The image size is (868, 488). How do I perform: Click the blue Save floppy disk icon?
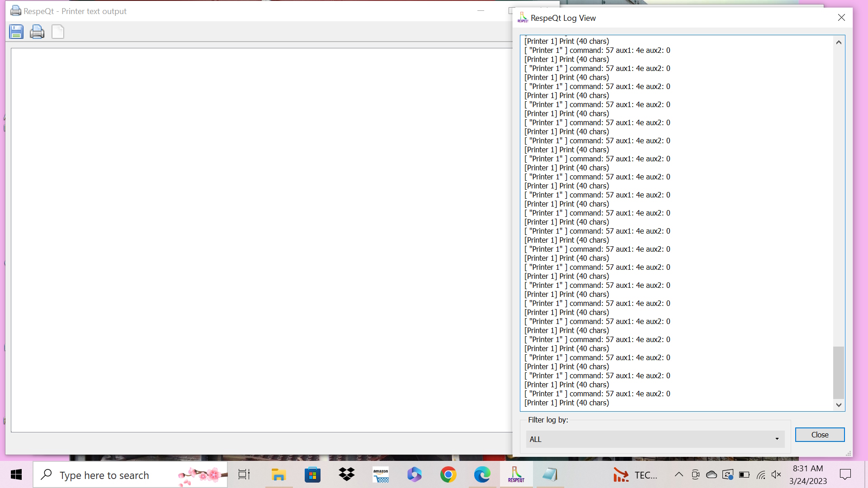pos(16,32)
